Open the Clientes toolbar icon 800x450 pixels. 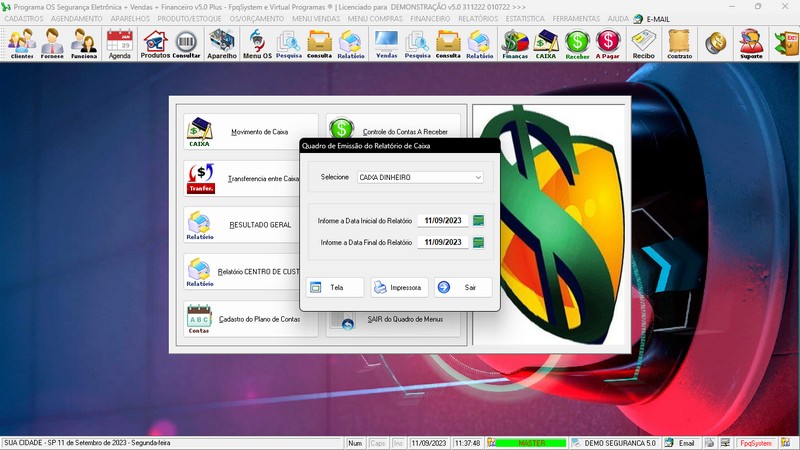(x=22, y=44)
